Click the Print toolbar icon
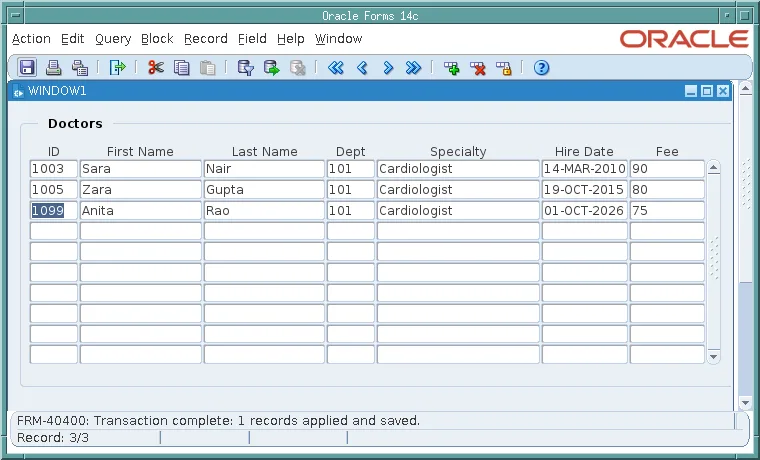The width and height of the screenshot is (760, 460). (x=53, y=67)
